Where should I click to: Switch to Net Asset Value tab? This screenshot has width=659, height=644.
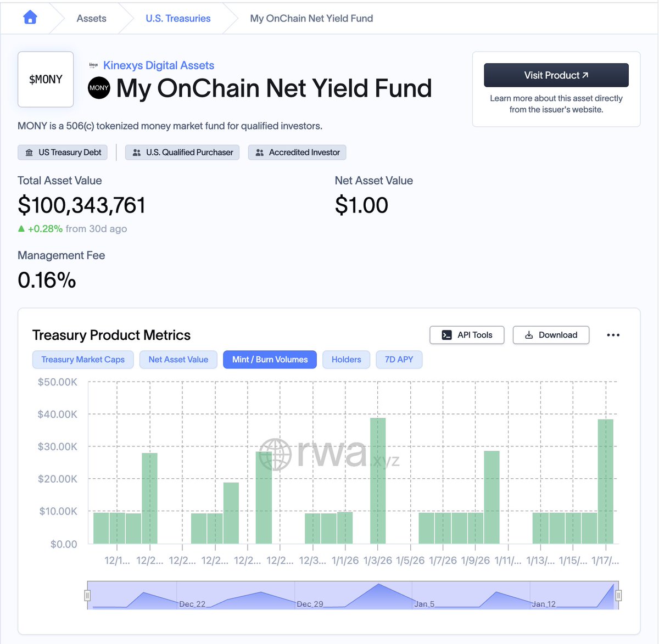coord(178,360)
